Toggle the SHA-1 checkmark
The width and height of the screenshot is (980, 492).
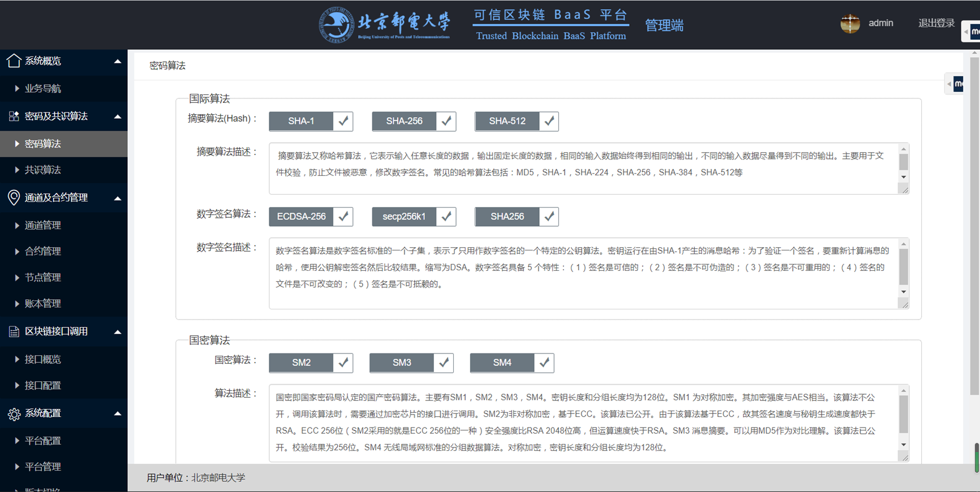tap(343, 121)
